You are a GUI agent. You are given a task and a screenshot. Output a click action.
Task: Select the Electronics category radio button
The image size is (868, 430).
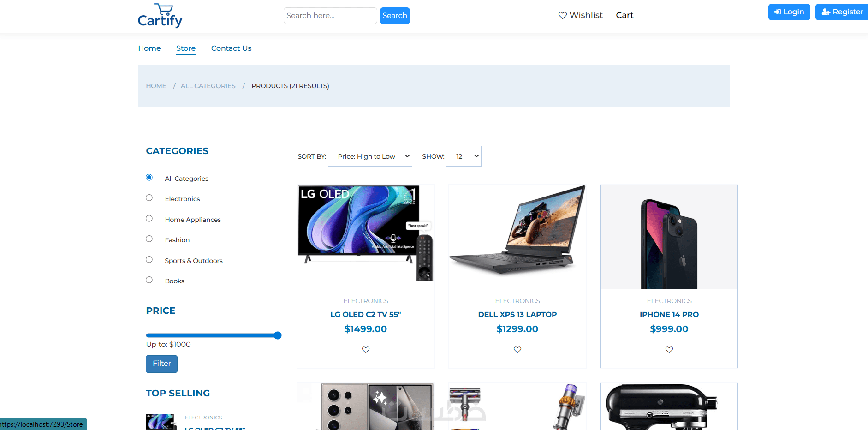pos(149,198)
